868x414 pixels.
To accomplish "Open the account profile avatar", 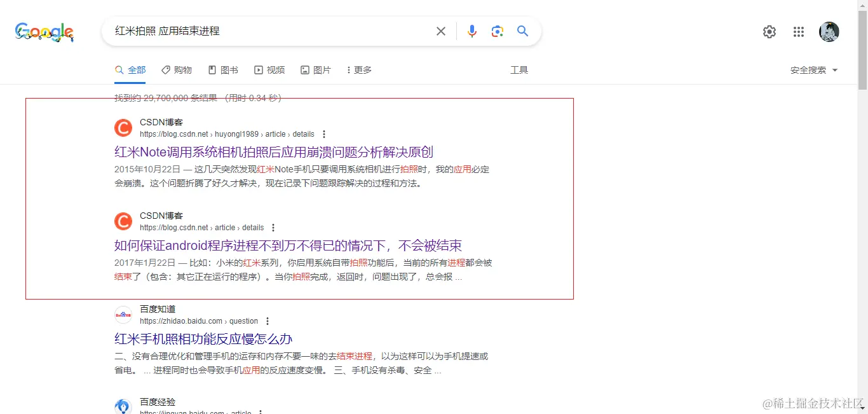I will (x=829, y=32).
